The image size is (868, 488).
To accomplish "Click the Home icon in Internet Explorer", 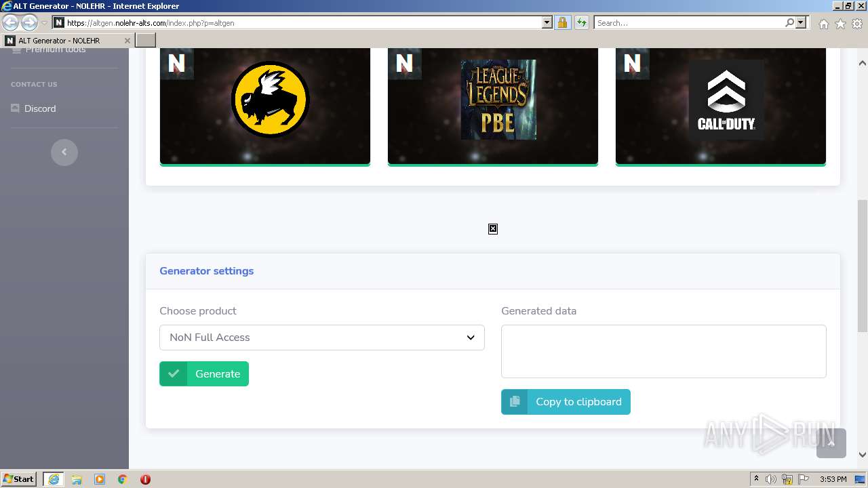I will (823, 24).
